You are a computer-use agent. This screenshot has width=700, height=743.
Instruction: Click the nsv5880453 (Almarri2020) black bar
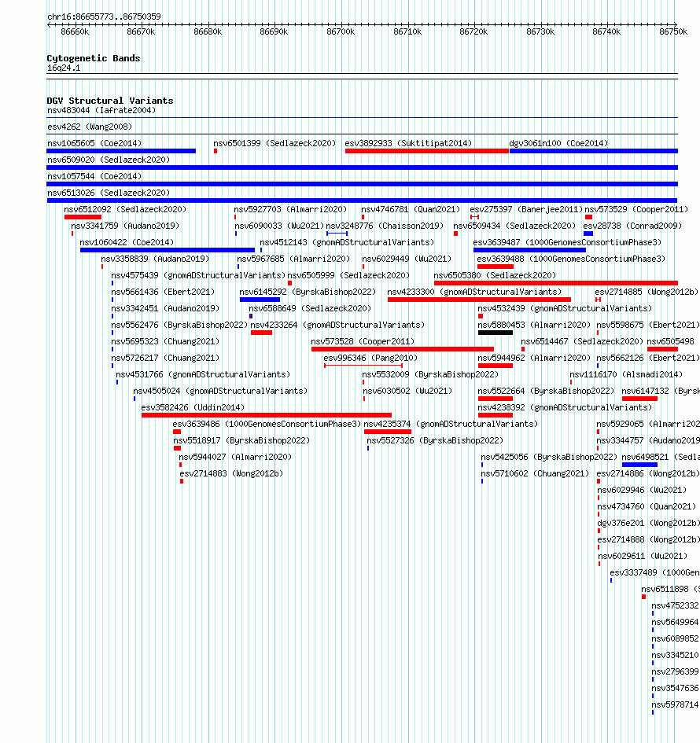coord(496,333)
